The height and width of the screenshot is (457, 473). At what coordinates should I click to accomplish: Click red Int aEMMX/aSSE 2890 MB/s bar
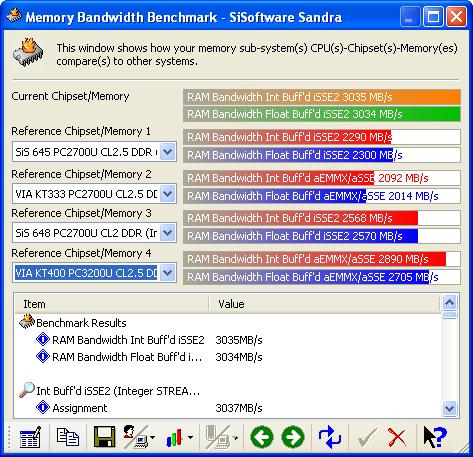pos(322,259)
